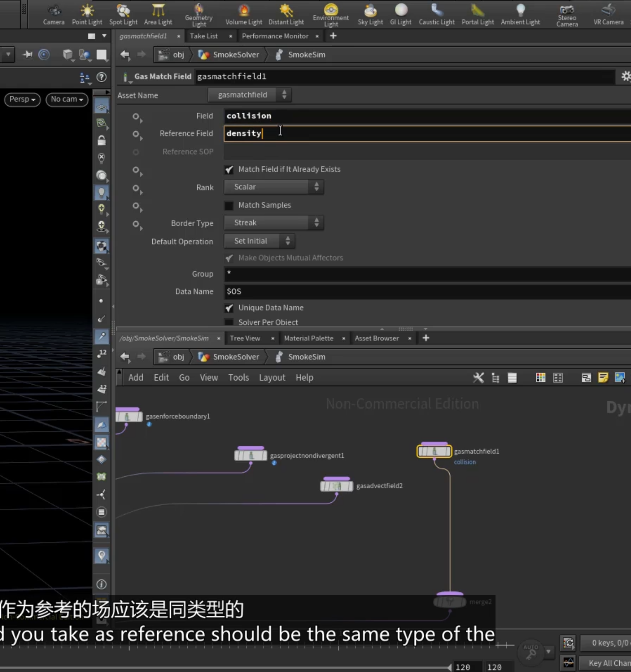The height and width of the screenshot is (672, 631).
Task: Open the Layout menu in network editor
Action: (272, 377)
